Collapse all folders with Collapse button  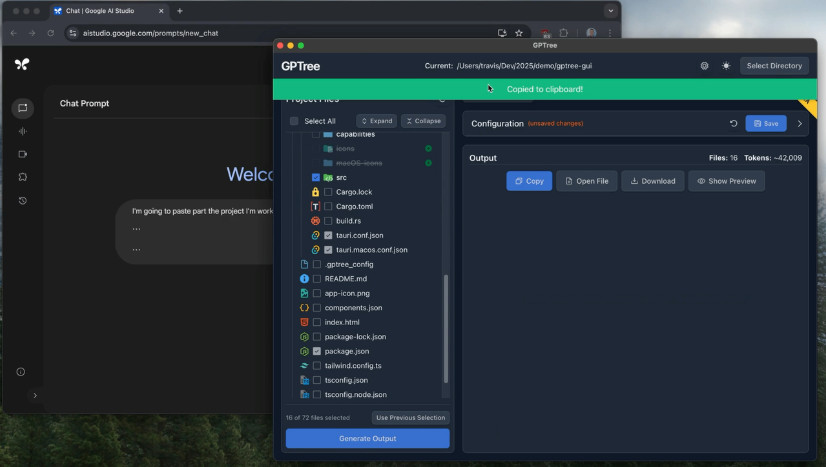tap(424, 121)
